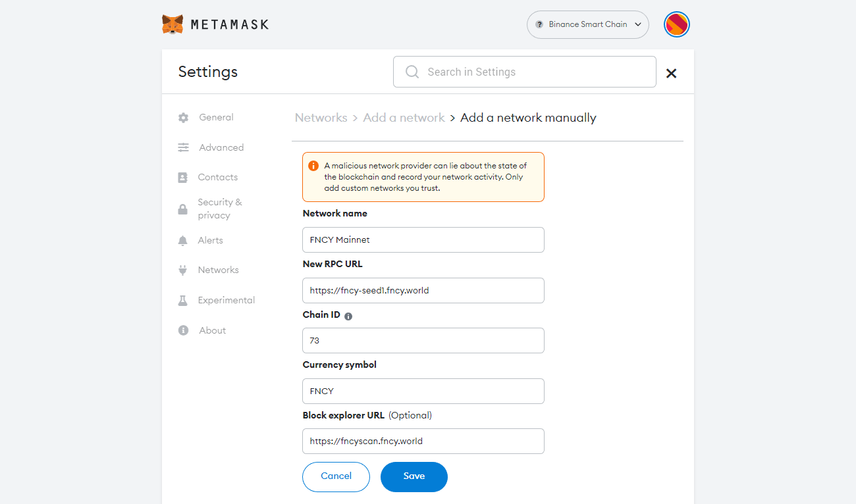Navigate back to Networks breadcrumb
The width and height of the screenshot is (856, 504).
321,118
